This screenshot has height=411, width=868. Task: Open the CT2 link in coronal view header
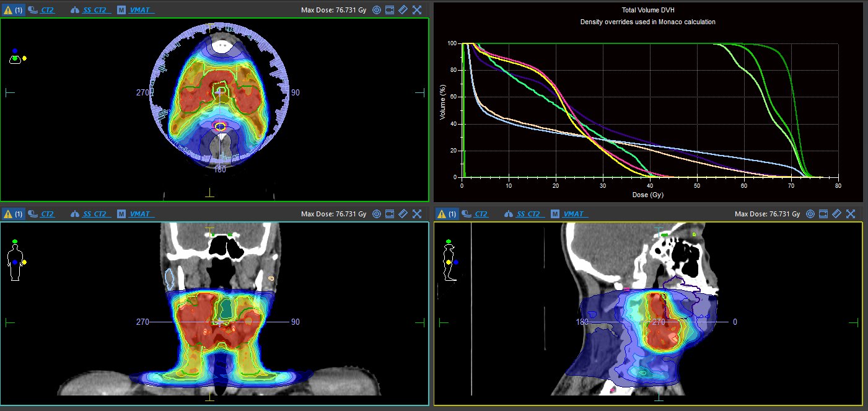coord(46,214)
